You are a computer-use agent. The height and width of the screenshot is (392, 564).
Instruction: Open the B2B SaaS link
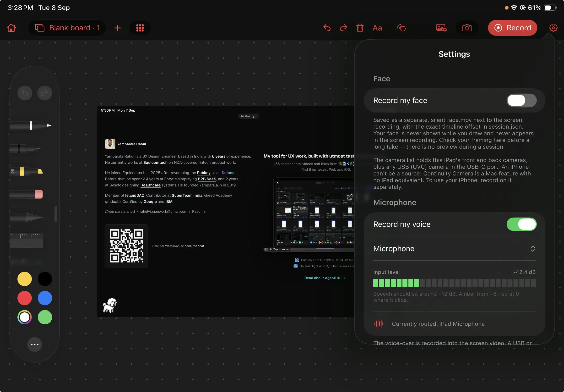[x=207, y=179]
